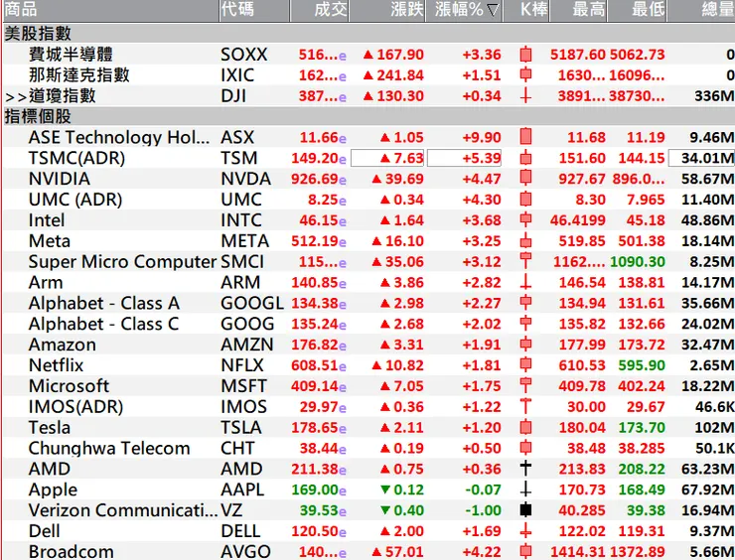Click the black candlestick icon for AMD row
The height and width of the screenshot is (560, 735).
coord(526,469)
